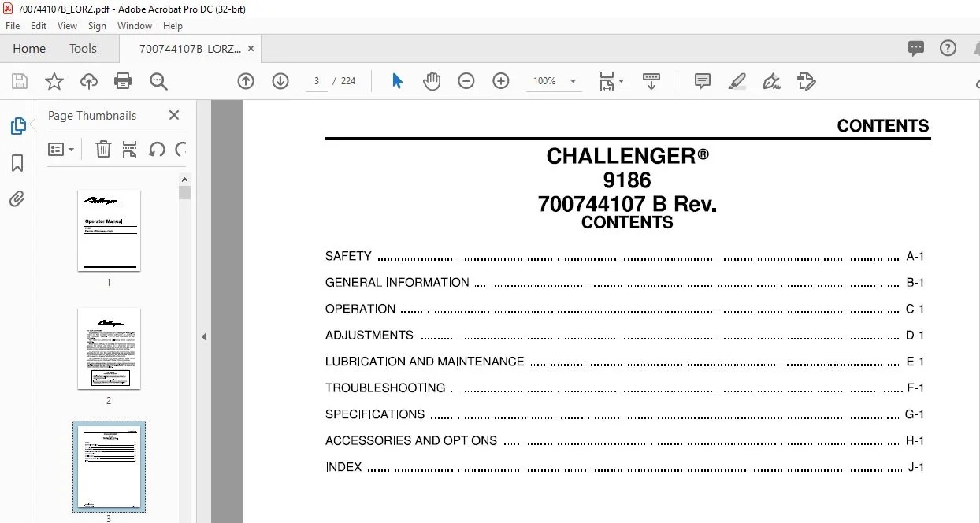Image resolution: width=980 pixels, height=523 pixels.
Task: Insert pages via thumbnails toolbar icon
Action: pyautogui.click(x=130, y=149)
